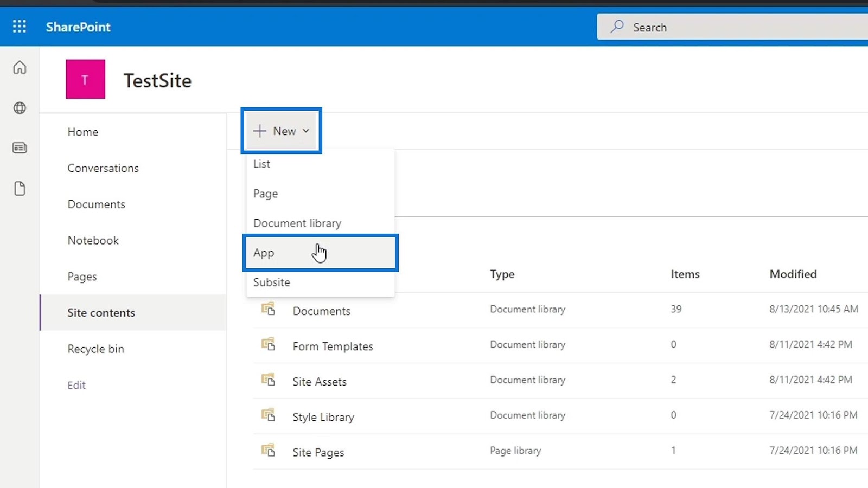
Task: Open the news icon in left rail
Action: [x=20, y=147]
